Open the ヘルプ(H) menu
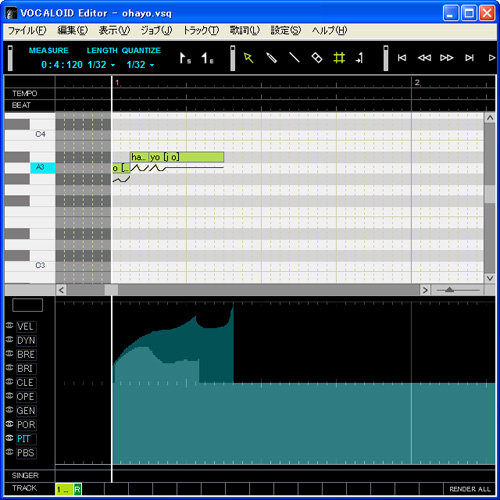500x500 pixels. click(x=329, y=31)
